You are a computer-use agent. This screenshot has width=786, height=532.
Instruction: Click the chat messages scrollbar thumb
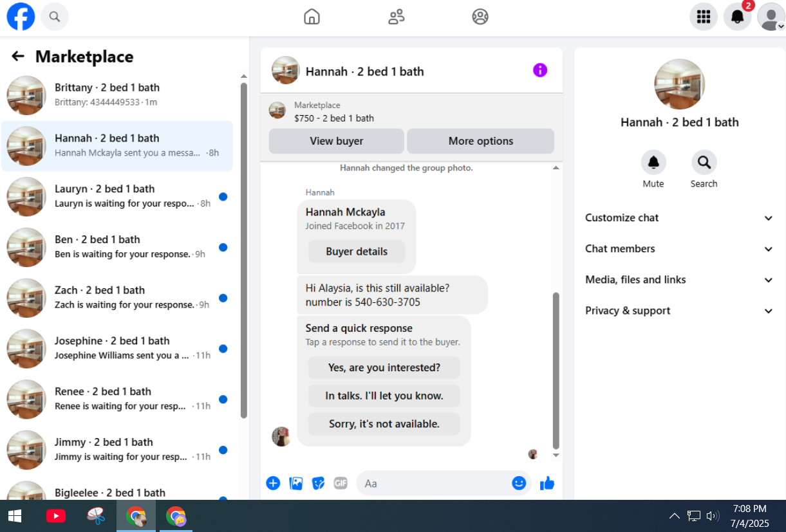[556, 371]
